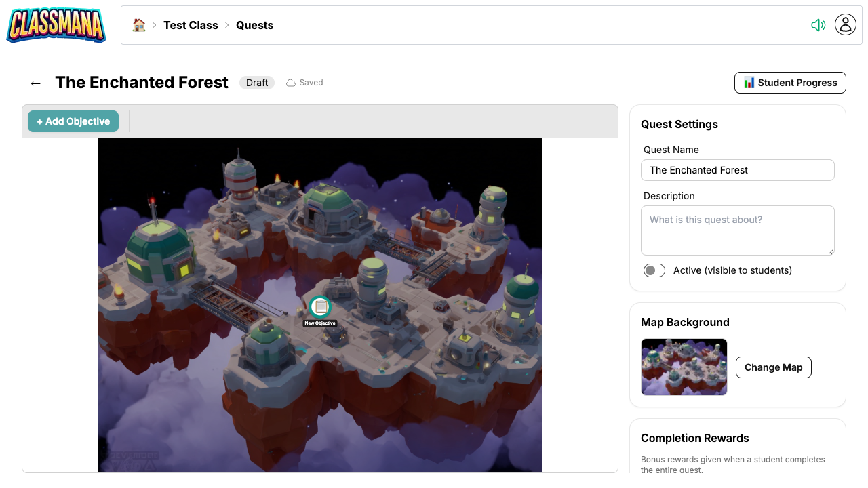
Task: Click the Classmana logo
Action: (56, 25)
